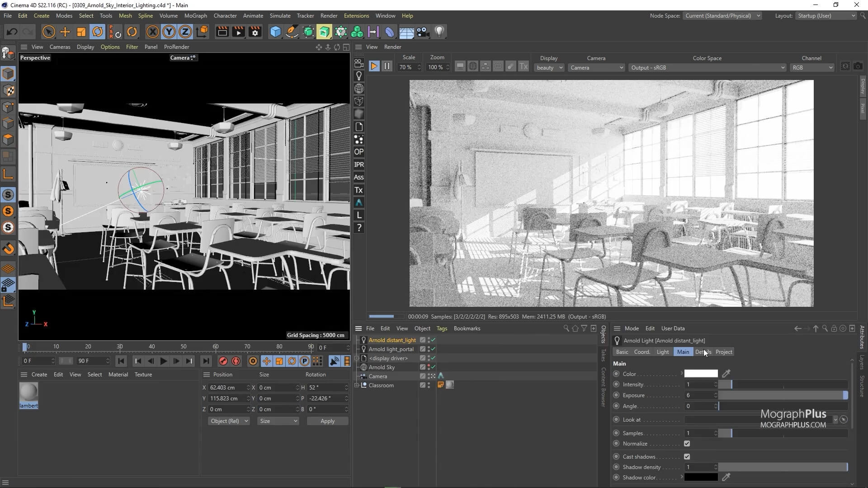Screen dimensions: 868x488
Task: Click the Apply button in the Coordinates panel
Action: click(x=327, y=421)
